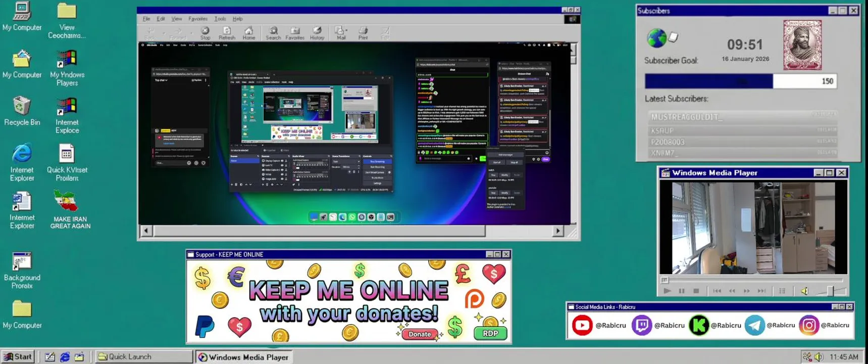Click the browser scrollbar right arrow

coord(558,231)
